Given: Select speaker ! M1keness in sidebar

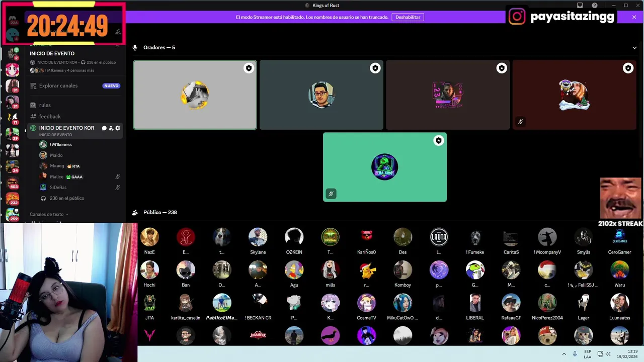Looking at the screenshot, I should [x=60, y=145].
